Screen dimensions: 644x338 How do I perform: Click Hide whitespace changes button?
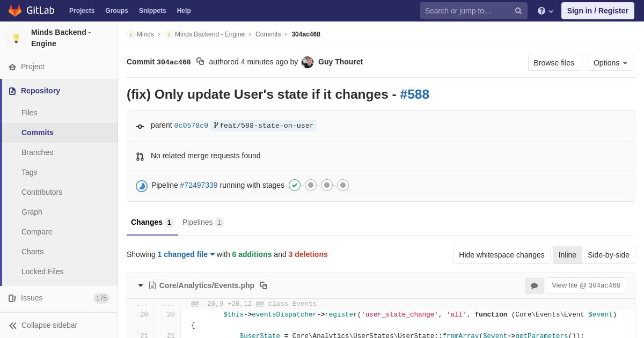[502, 255]
